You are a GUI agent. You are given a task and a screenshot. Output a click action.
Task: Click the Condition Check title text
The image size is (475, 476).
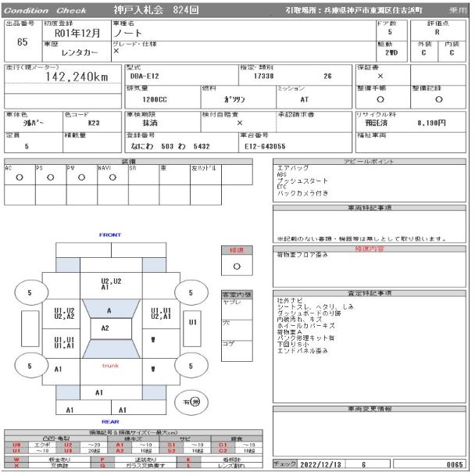pyautogui.click(x=49, y=11)
